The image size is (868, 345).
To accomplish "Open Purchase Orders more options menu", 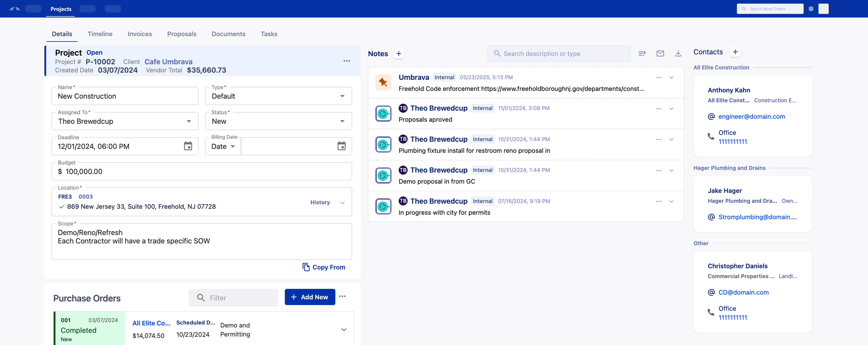I will point(342,296).
